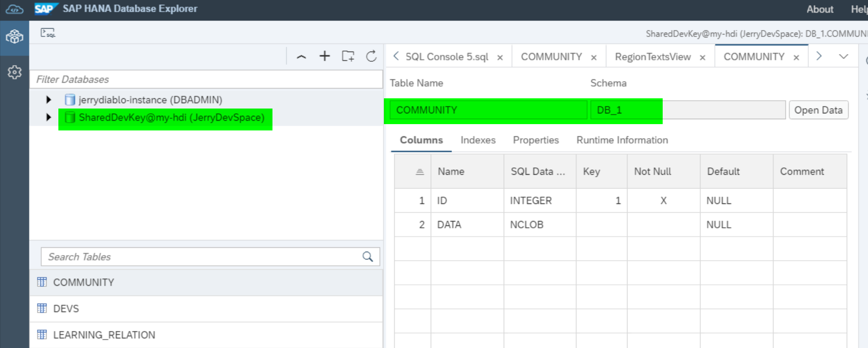The width and height of the screenshot is (868, 348).
Task: Click the DEVS table icon
Action: [x=42, y=308]
